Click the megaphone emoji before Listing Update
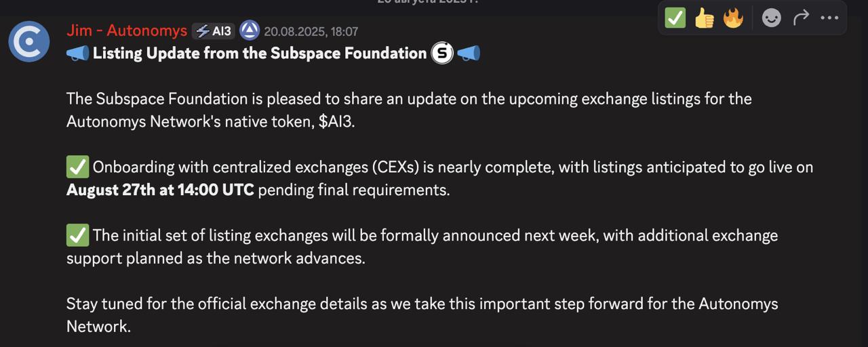Viewport: 868px width, 347px height. tap(78, 53)
